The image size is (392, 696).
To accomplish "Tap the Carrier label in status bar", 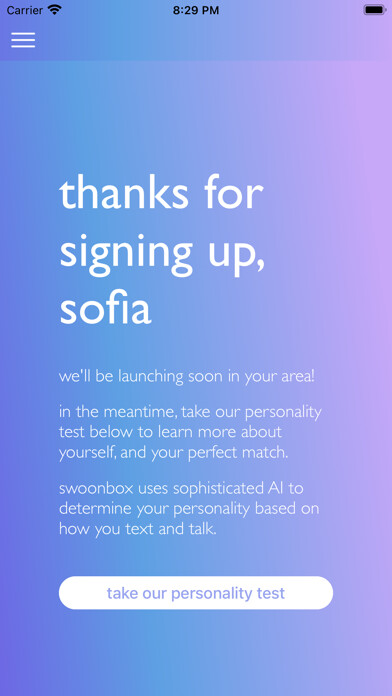I will [24, 10].
